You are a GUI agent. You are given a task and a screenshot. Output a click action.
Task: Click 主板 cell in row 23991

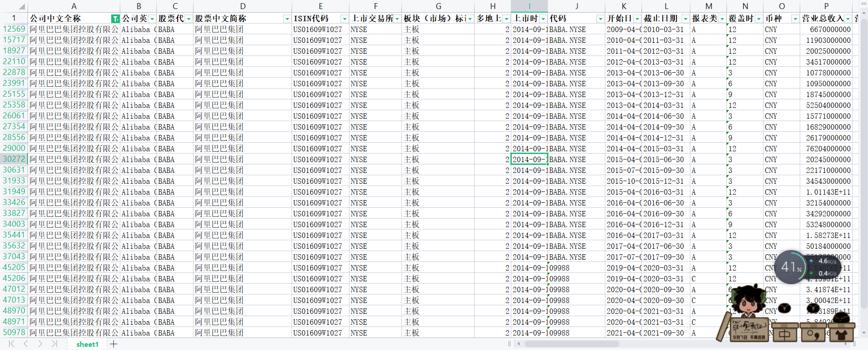(439, 84)
